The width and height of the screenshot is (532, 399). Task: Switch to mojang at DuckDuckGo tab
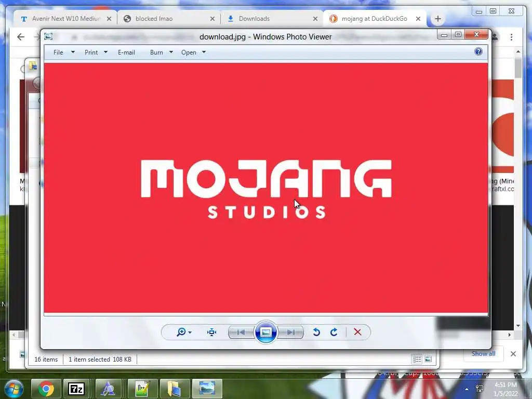(x=375, y=19)
